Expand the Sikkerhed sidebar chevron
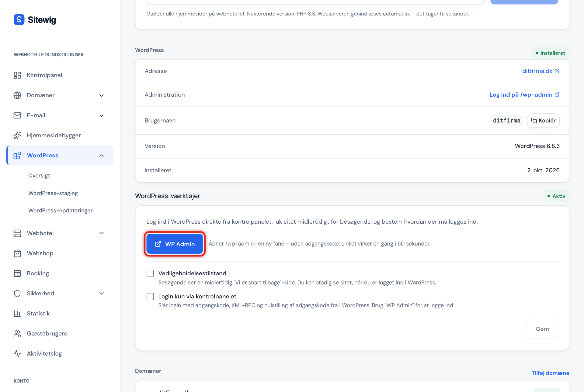This screenshot has width=584, height=392. [x=102, y=293]
